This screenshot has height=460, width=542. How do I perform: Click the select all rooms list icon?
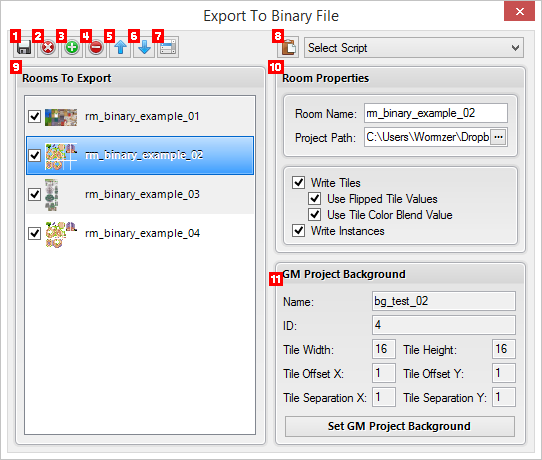point(168,47)
